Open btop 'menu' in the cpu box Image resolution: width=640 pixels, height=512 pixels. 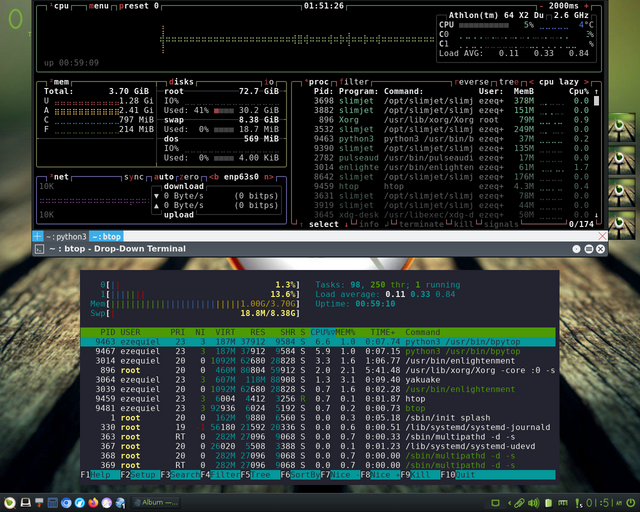point(98,6)
